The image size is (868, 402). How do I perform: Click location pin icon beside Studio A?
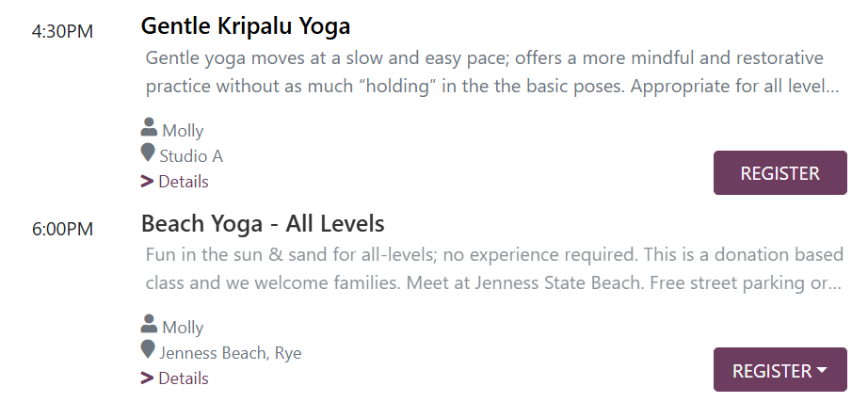pyautogui.click(x=148, y=153)
